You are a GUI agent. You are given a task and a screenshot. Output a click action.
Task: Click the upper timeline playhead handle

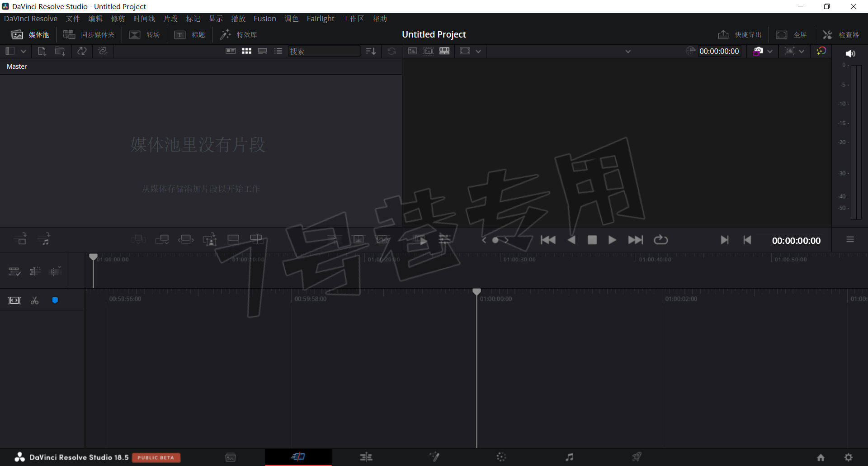coord(93,257)
